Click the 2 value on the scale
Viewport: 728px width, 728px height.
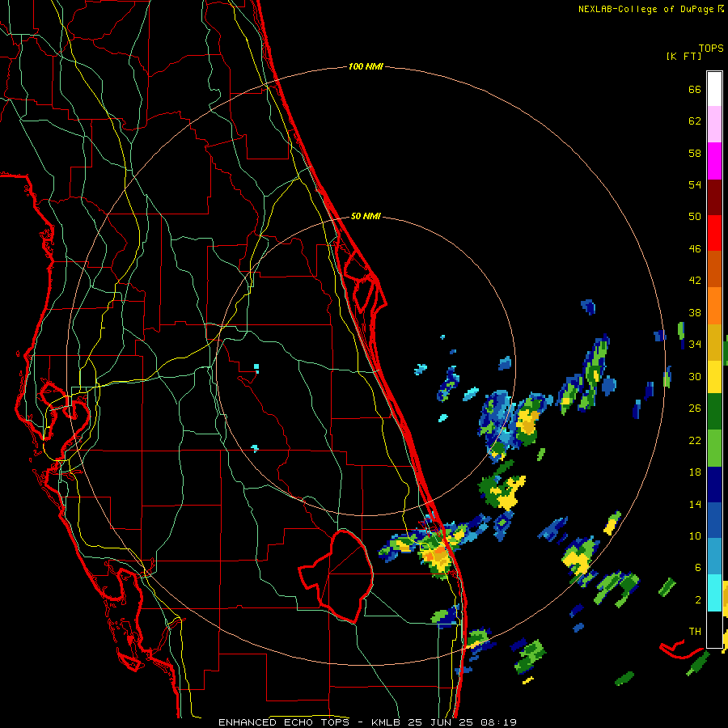click(x=697, y=600)
